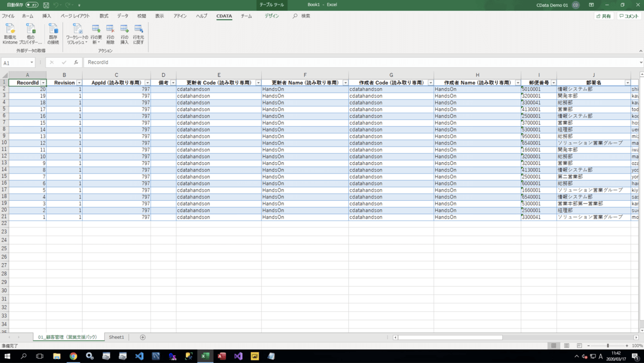This screenshot has width=644, height=363.
Task: Open 部署名 column filter dropdown
Action: pos(627,83)
